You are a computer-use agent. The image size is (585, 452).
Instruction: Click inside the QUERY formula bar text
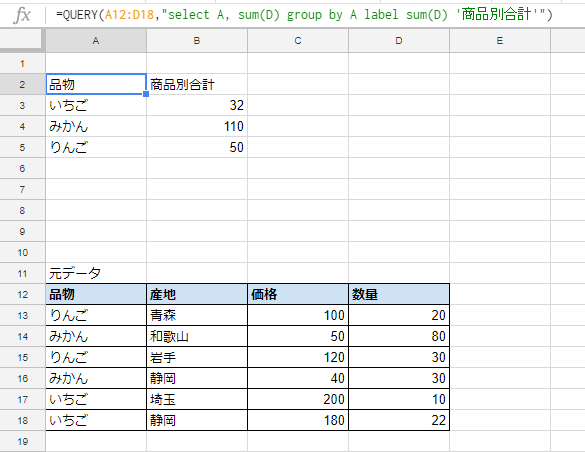[304, 15]
